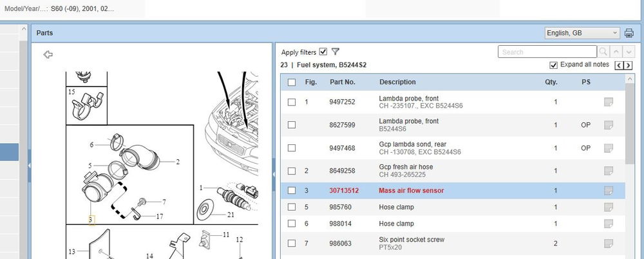The height and width of the screenshot is (259, 644).
Task: Toggle the Apply filters checkbox
Action: [323, 52]
